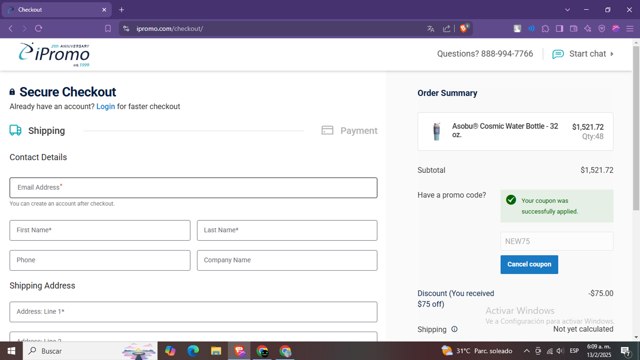640x360 pixels.
Task: Click the Questions phone number 888-994-7766
Action: pyautogui.click(x=507, y=54)
